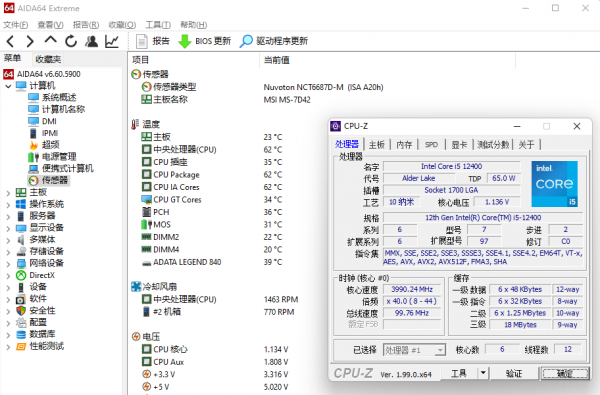Click the 报告 report toolbar button
The width and height of the screenshot is (600, 395).
[x=153, y=41]
